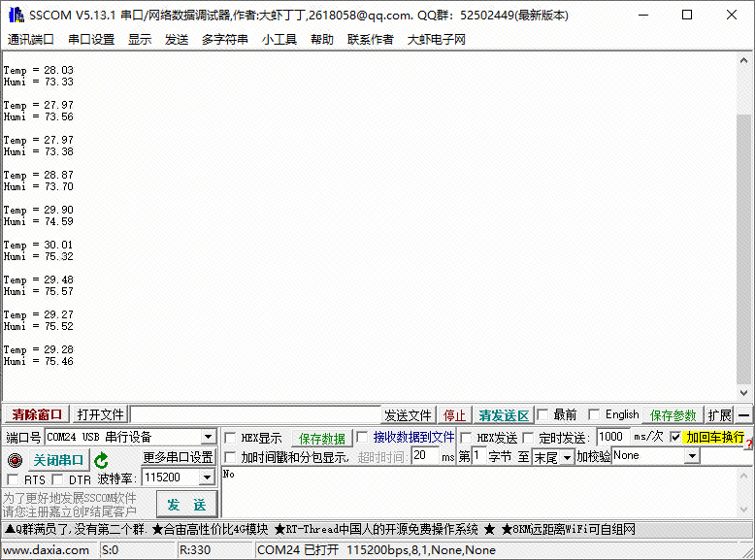Image resolution: width=755 pixels, height=560 pixels.
Task: Toggle the DTR checkbox
Action: [x=58, y=479]
